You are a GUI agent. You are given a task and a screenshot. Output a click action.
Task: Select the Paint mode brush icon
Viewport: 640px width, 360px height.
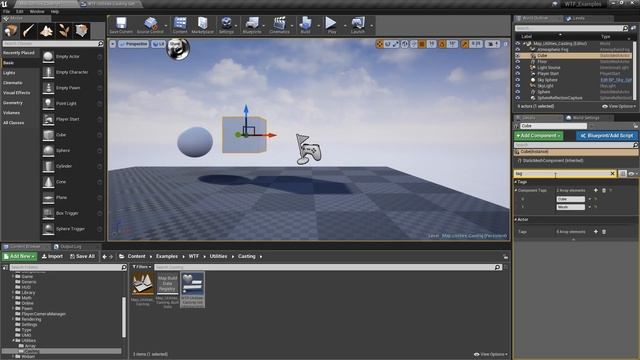coord(29,31)
